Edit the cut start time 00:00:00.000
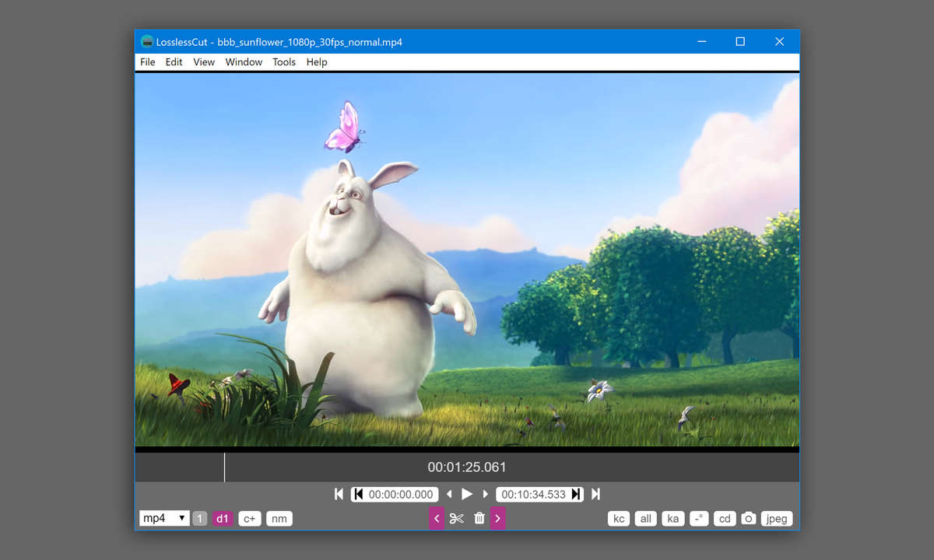This screenshot has width=934, height=560. coord(401,494)
